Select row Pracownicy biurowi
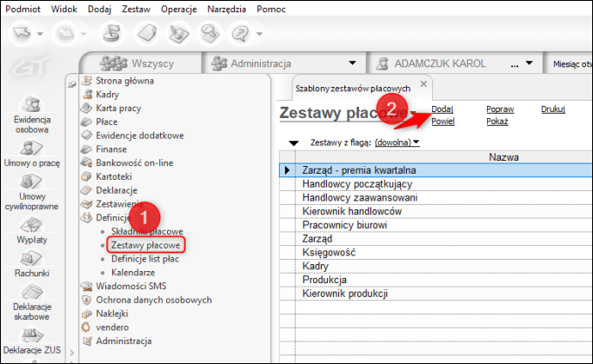This screenshot has height=364, width=593. click(436, 225)
